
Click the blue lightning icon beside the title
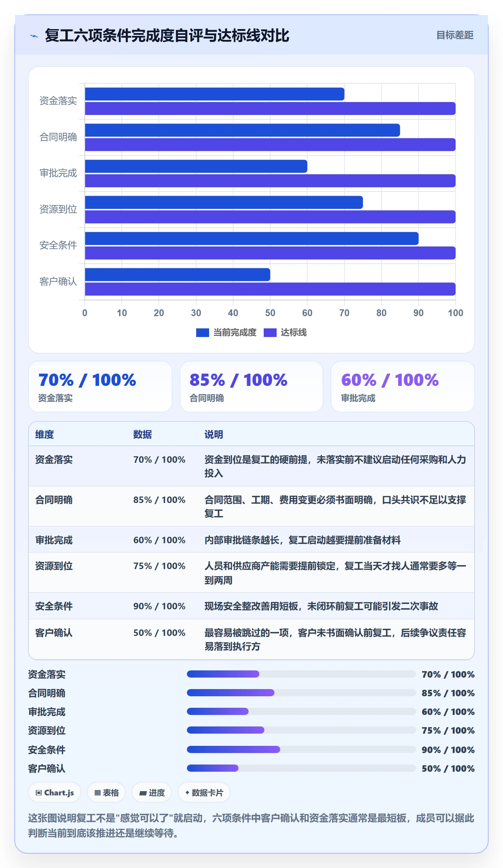click(x=34, y=36)
